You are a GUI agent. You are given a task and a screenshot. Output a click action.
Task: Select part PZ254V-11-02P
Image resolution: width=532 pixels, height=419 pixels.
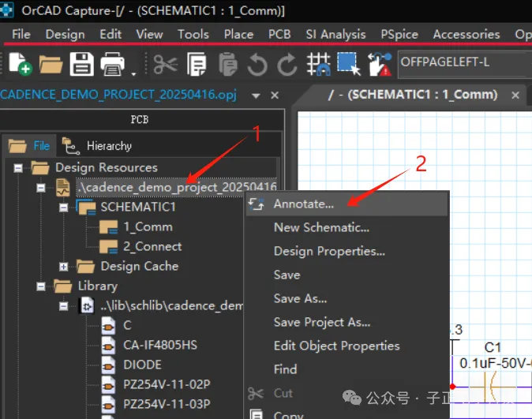coord(167,384)
